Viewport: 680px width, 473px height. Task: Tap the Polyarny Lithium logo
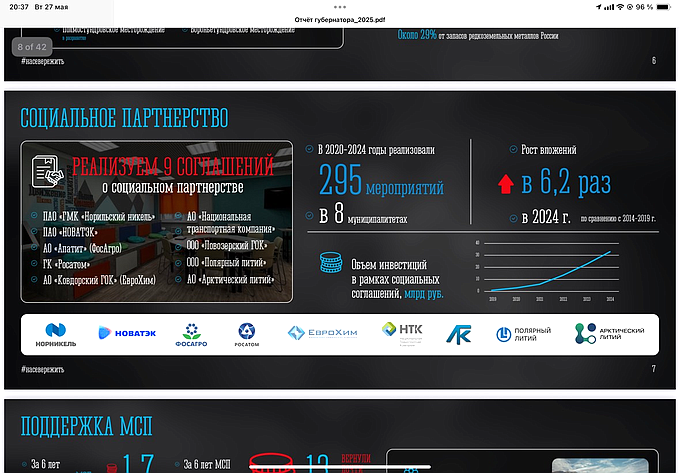[x=521, y=333]
